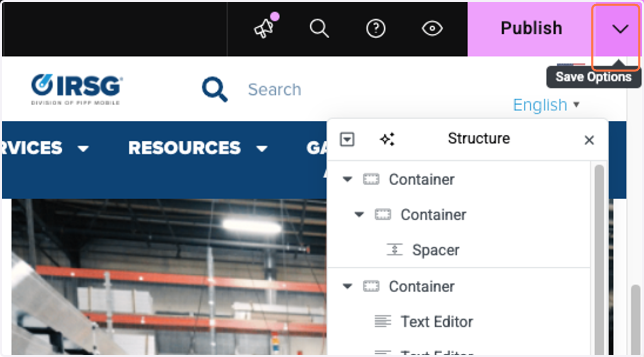Click the warehouse hero image
This screenshot has height=357, width=644.
point(169,277)
